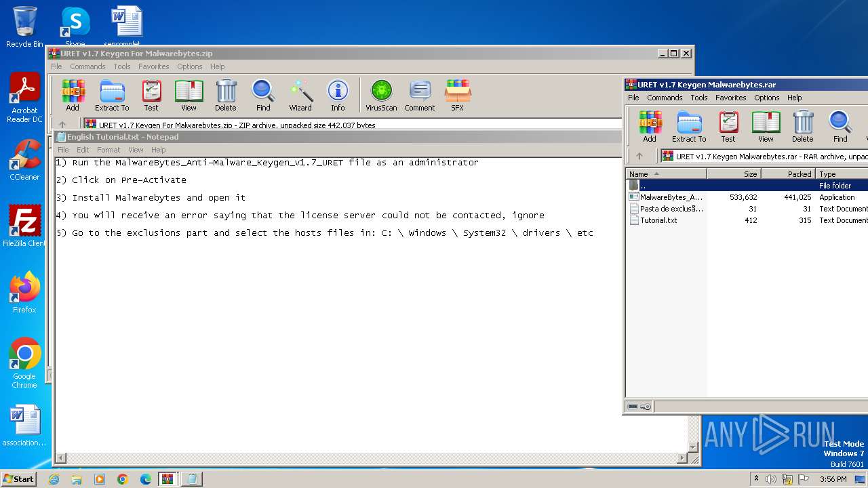This screenshot has height=488, width=868.
Task: Open FileZilla Client desktop shortcut
Action: [x=24, y=226]
